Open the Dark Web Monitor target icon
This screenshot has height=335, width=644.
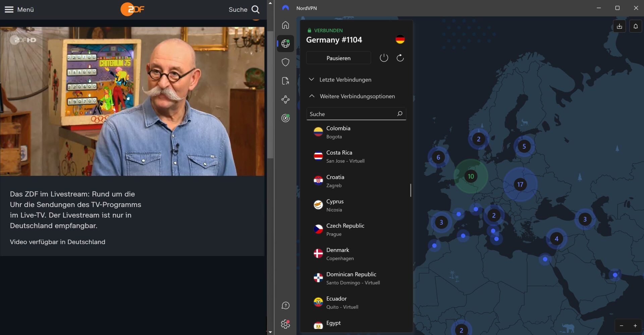(285, 118)
